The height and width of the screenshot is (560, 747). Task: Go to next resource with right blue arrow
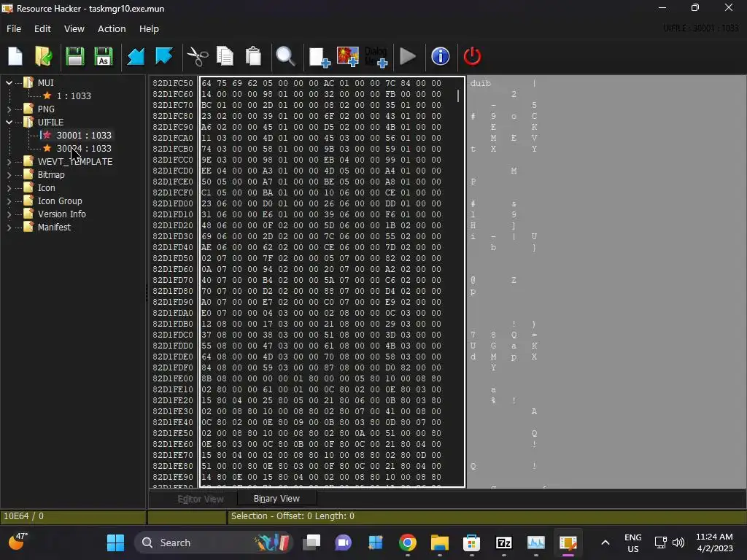pos(164,56)
